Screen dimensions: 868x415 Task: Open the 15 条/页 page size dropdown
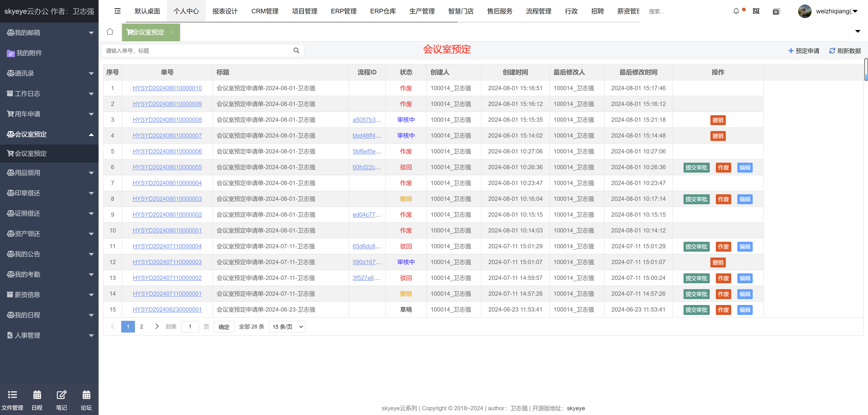(287, 327)
